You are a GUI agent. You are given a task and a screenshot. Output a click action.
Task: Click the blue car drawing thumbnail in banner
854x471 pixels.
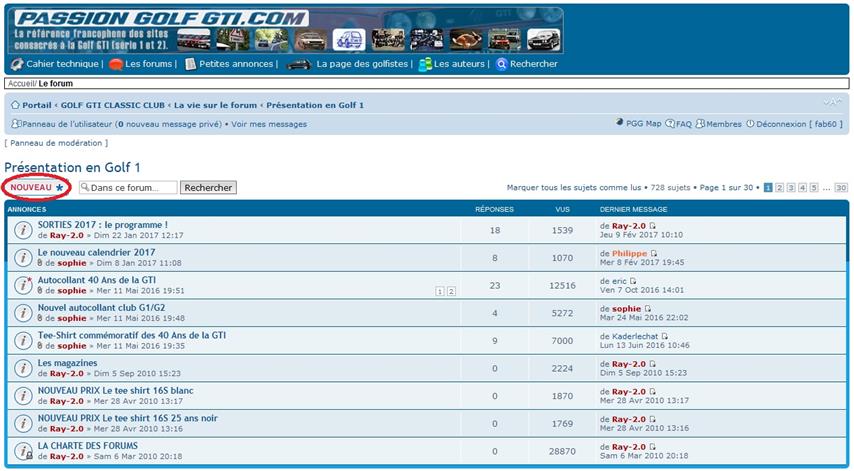tap(349, 40)
